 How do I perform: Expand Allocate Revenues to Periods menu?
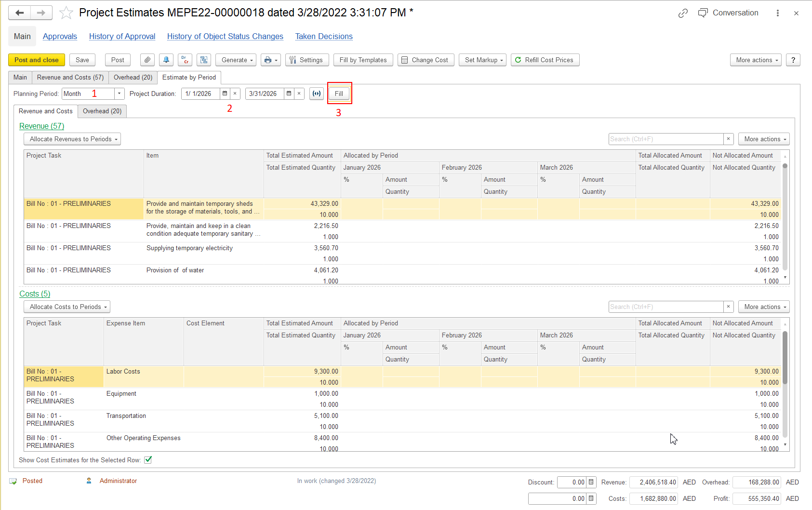[72, 139]
